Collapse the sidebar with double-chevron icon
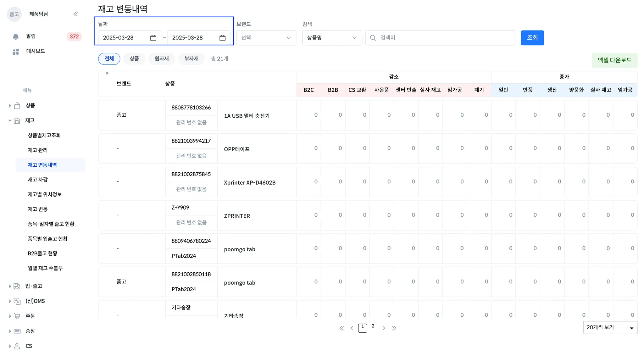 coord(75,14)
